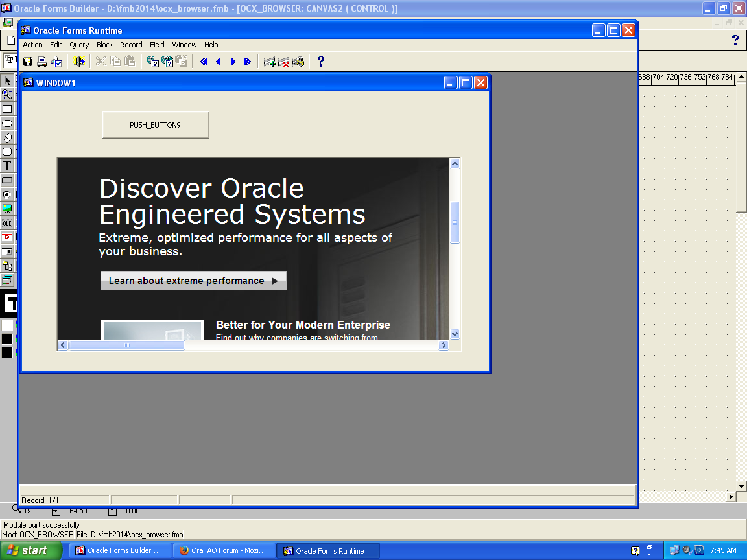Click the Cut scissors icon
This screenshot has height=560, width=747.
[101, 62]
